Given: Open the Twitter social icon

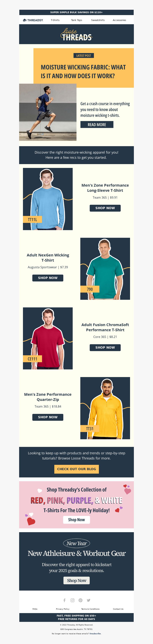Looking at the screenshot, I should pyautogui.click(x=88, y=600).
